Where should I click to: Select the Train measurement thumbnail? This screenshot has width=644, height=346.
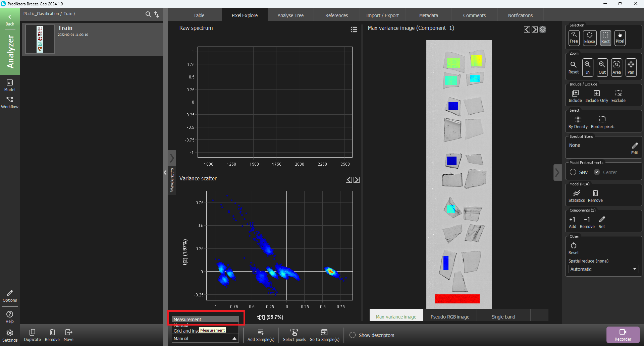pyautogui.click(x=40, y=39)
